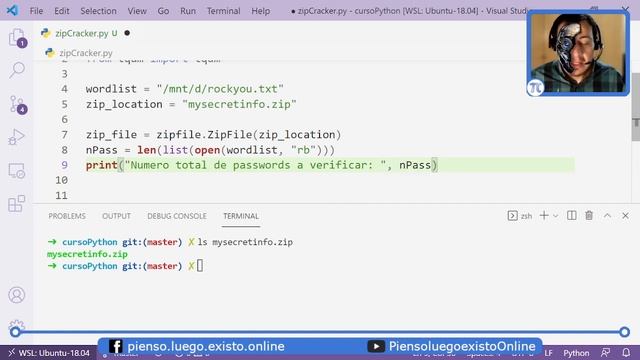Open the Terminal menu
The width and height of the screenshot is (640, 360).
point(223,11)
